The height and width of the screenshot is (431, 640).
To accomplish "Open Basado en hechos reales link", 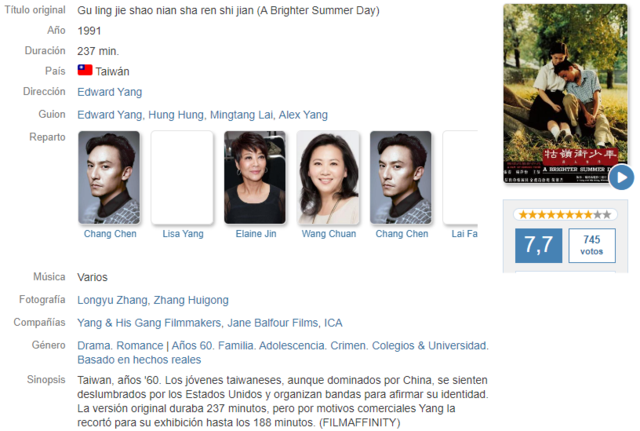I will tap(139, 360).
